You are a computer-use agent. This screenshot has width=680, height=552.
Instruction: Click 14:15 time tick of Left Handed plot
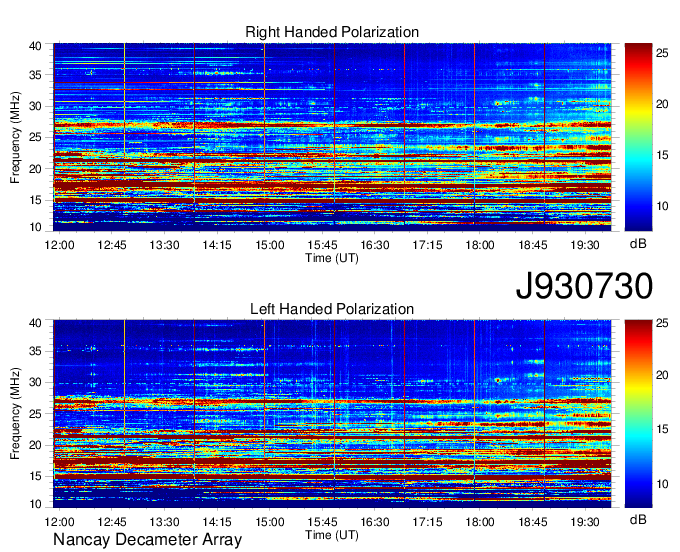[x=217, y=522]
